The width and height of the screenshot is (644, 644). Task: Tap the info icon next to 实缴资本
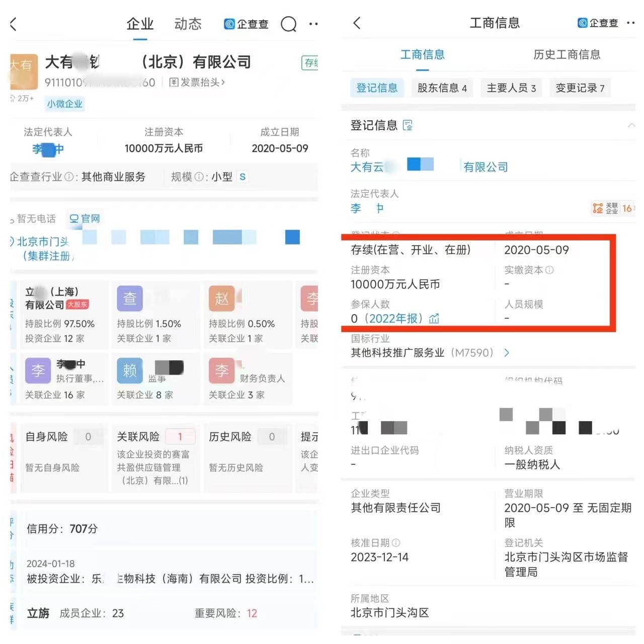click(x=549, y=270)
